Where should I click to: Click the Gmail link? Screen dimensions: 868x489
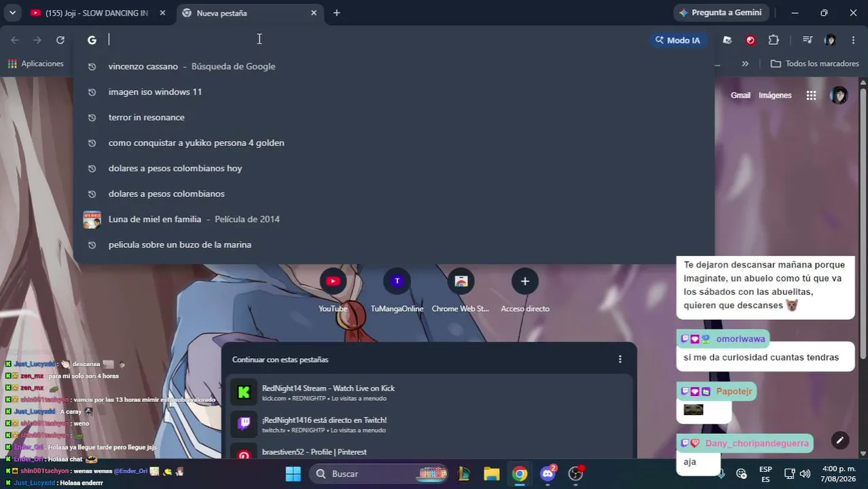point(740,96)
